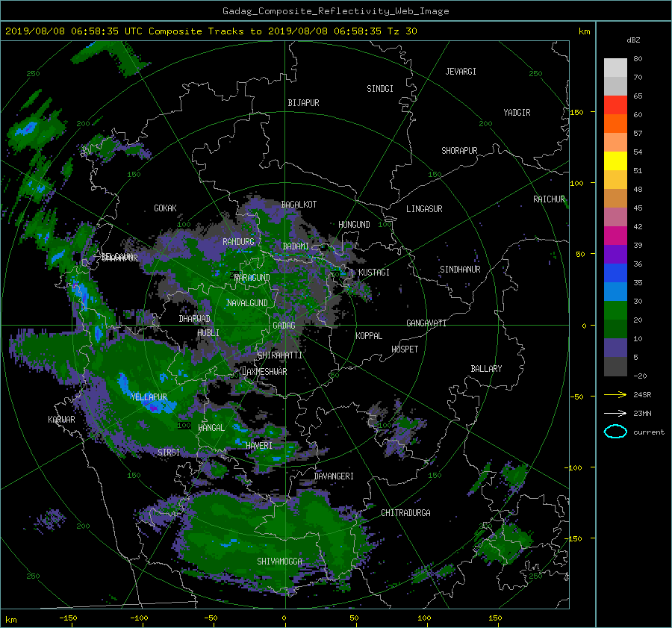Viewport: 672px width, 628px height.
Task: Click the SIRSI city label
Action: pos(169,453)
